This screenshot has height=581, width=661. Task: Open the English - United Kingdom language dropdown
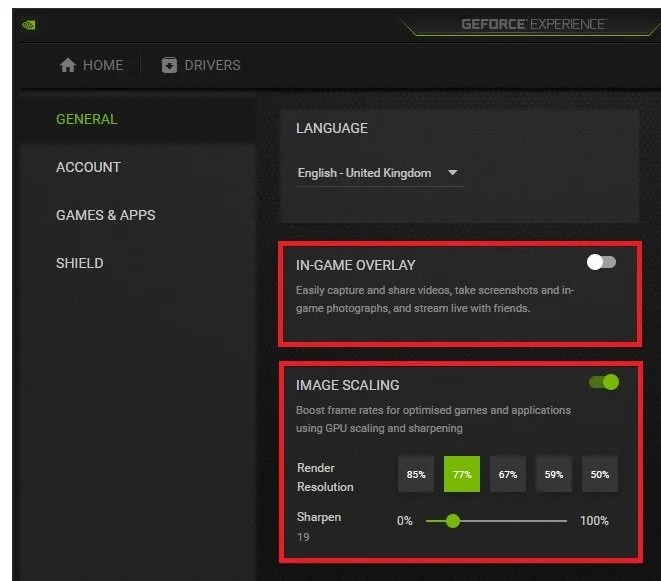tap(379, 173)
